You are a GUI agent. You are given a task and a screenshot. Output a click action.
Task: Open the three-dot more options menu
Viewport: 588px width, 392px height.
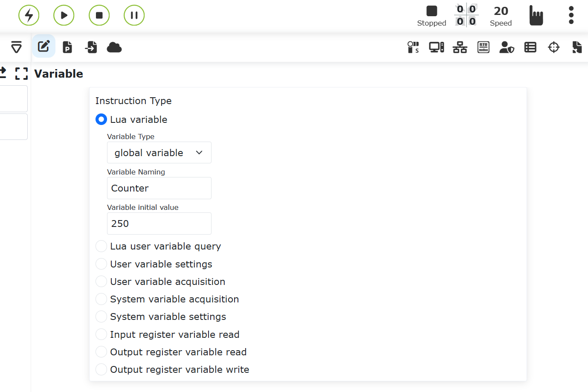pyautogui.click(x=571, y=15)
